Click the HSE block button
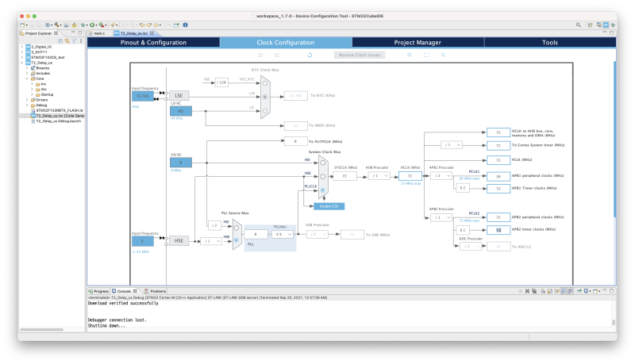Image resolution: width=635 pixels, height=364 pixels. tap(179, 240)
